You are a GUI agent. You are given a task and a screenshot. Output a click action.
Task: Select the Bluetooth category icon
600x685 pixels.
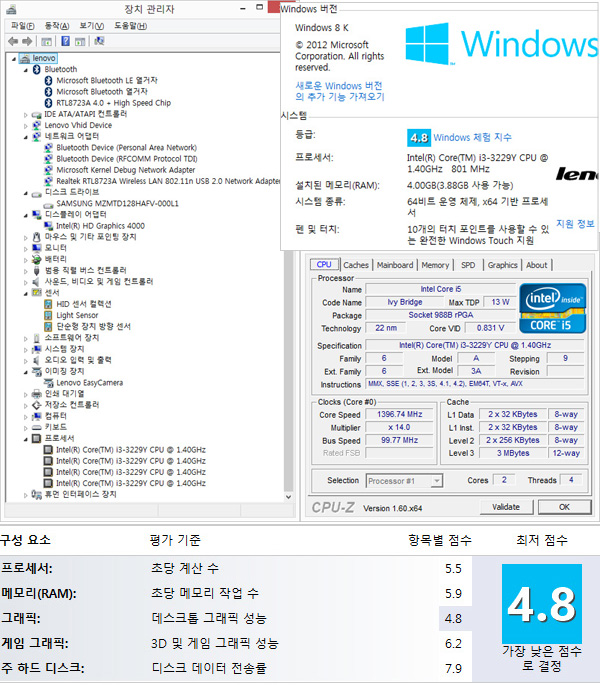[x=37, y=69]
